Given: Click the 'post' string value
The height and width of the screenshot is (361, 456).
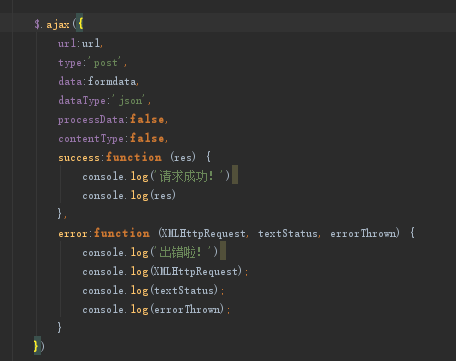Looking at the screenshot, I should 106,62.
